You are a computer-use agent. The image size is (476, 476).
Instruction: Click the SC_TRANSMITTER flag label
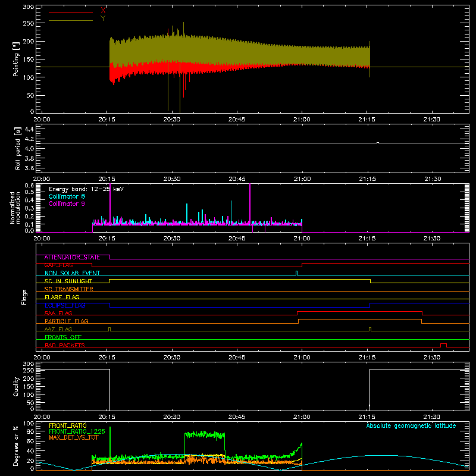click(69, 289)
